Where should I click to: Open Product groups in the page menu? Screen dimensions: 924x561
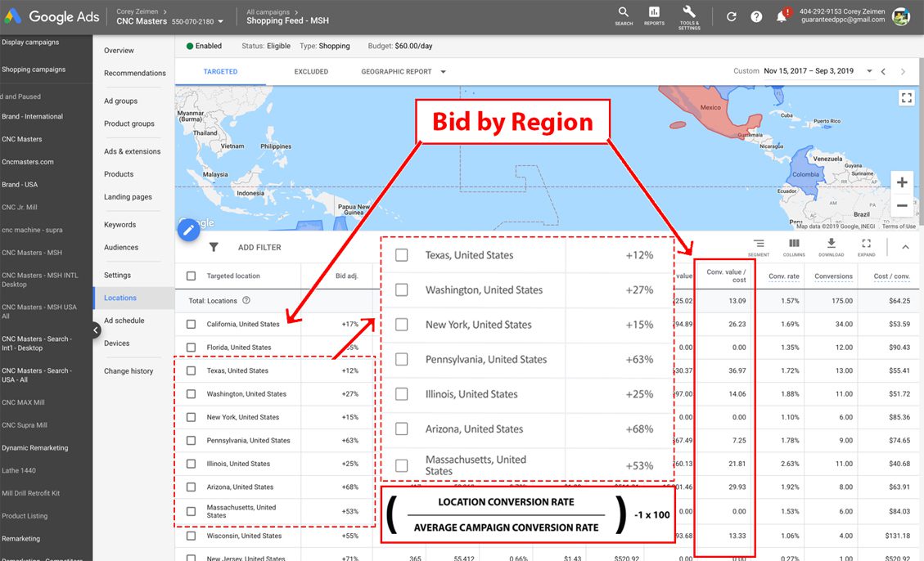(x=129, y=123)
